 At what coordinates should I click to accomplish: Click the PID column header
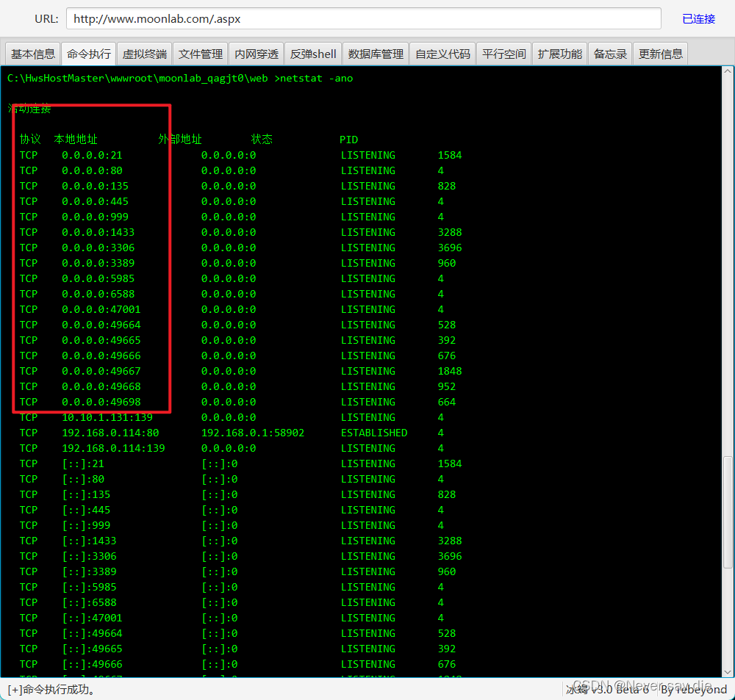[x=348, y=140]
